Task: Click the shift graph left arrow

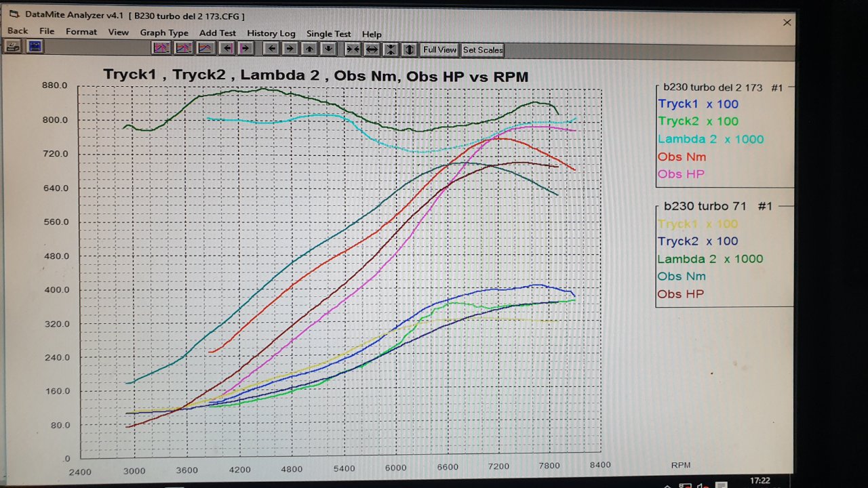Action: coord(271,49)
